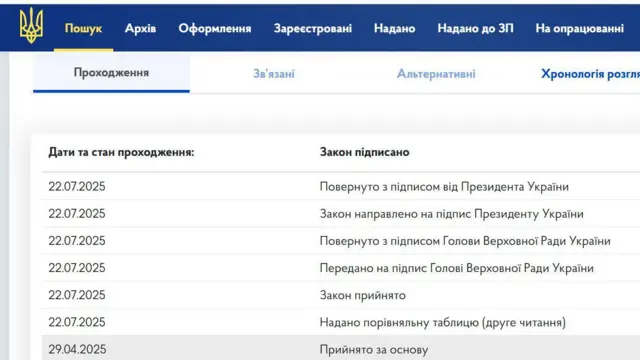640x360 pixels.
Task: Click the 'Закон прийнято' row text
Action: (x=362, y=295)
